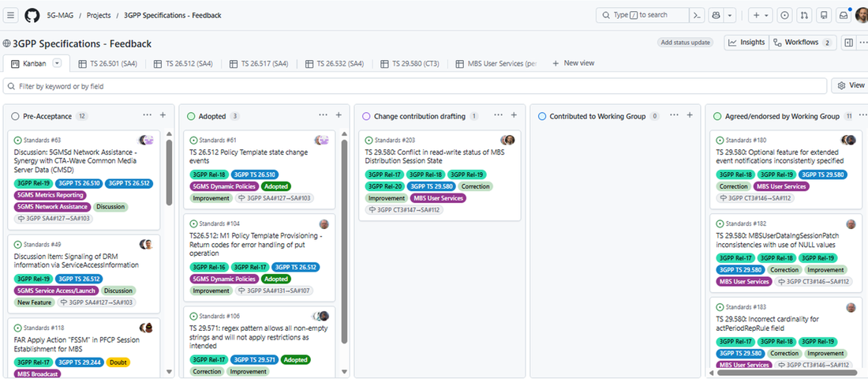Switch to TS 26.501 (SA4) tab
The width and height of the screenshot is (868, 379).
point(107,64)
